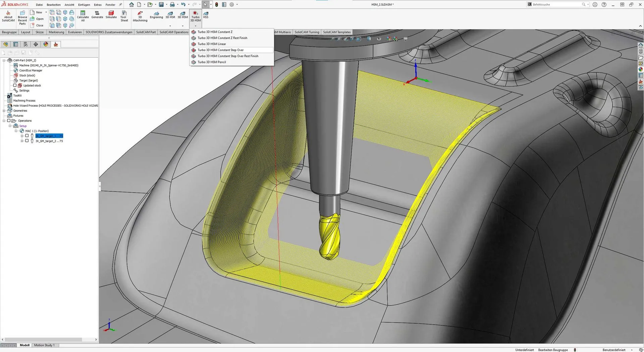Open the Tool Sheet icon
The image size is (644, 352).
coord(124,16)
